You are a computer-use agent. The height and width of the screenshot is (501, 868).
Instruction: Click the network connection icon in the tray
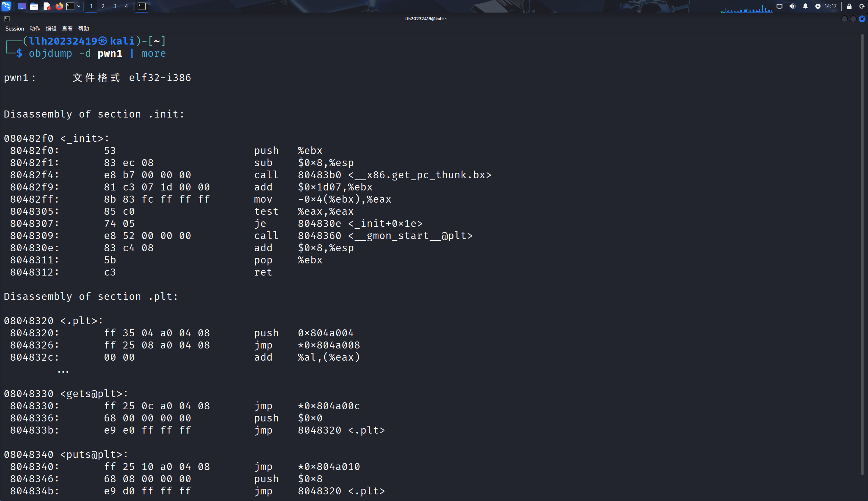coord(779,6)
